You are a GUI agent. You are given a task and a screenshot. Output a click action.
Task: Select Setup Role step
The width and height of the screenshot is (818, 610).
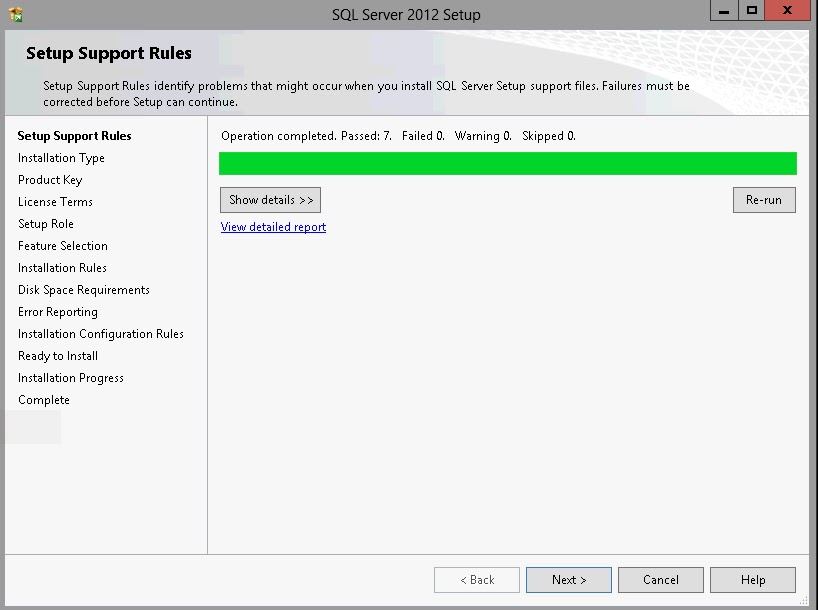point(46,224)
